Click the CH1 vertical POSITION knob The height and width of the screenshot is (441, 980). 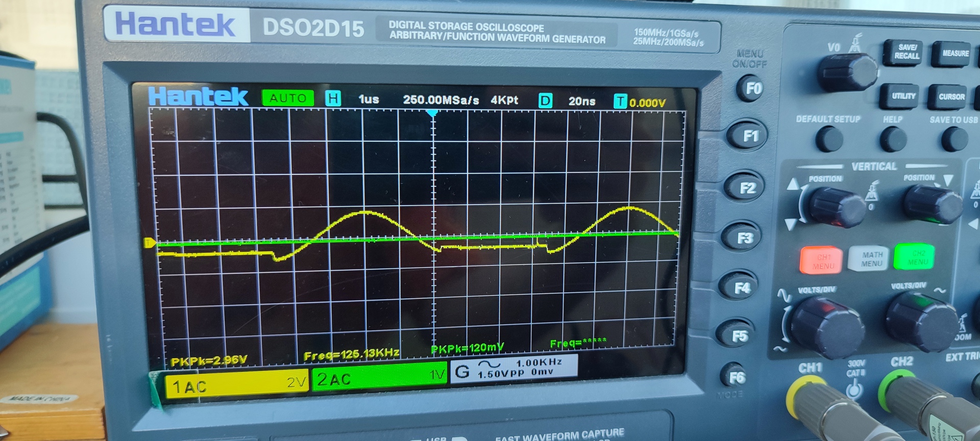pos(837,206)
